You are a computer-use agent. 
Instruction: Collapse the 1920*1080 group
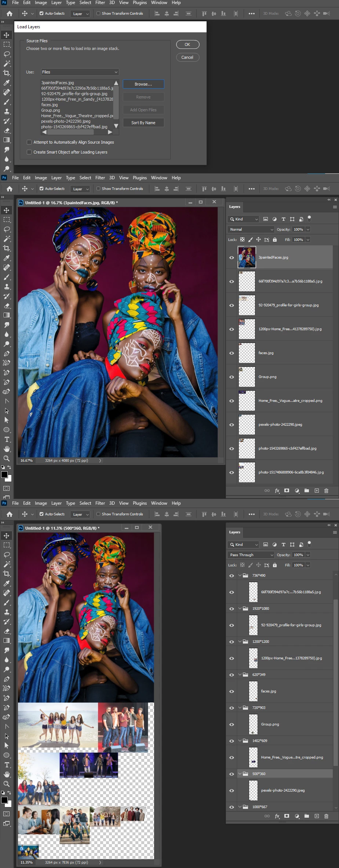coord(240,609)
